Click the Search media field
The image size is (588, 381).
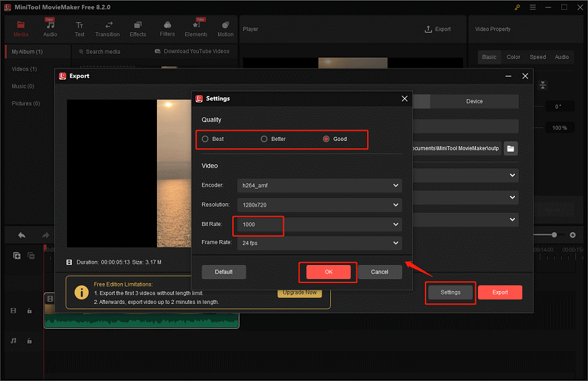(103, 52)
